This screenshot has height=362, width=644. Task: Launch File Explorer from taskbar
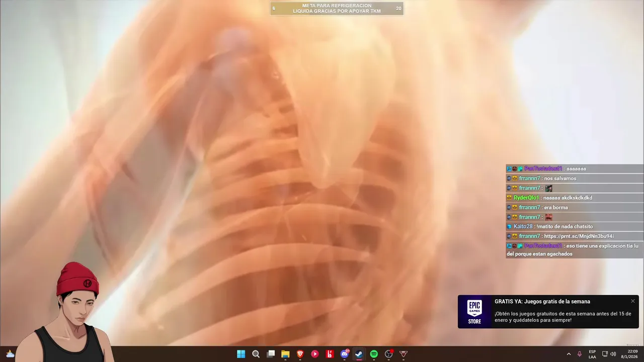coord(285,354)
